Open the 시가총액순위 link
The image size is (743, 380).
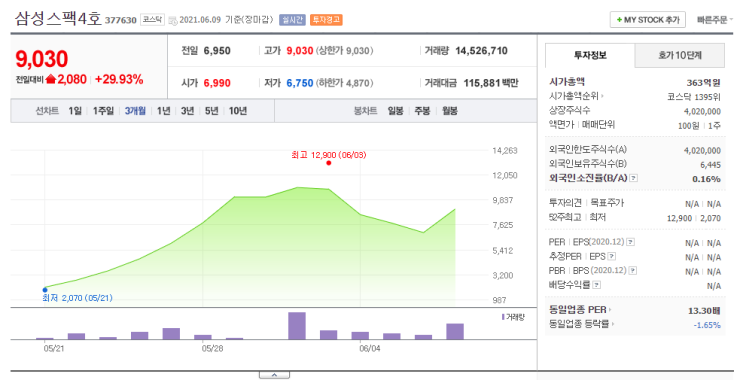(x=576, y=96)
